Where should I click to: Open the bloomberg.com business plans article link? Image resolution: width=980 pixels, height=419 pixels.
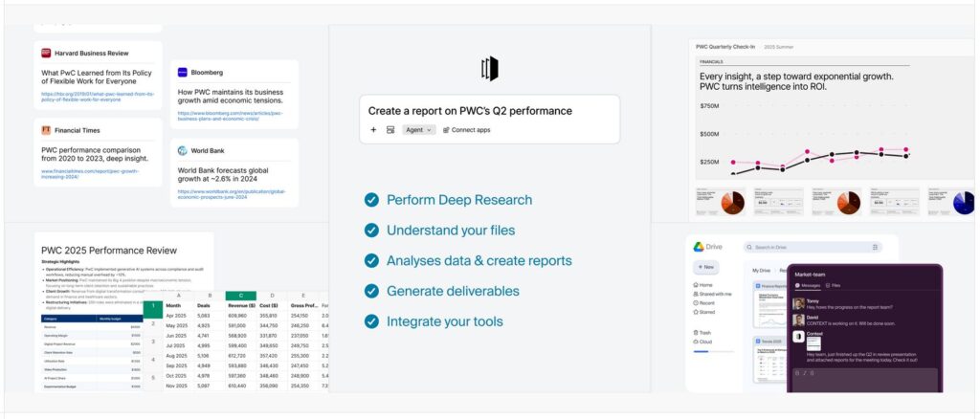click(x=230, y=116)
